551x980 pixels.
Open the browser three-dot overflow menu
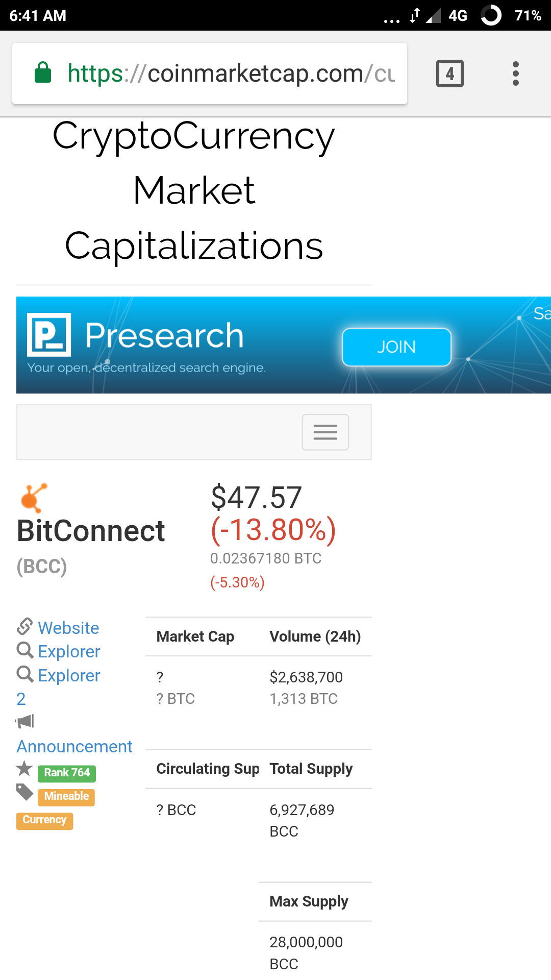(x=515, y=73)
